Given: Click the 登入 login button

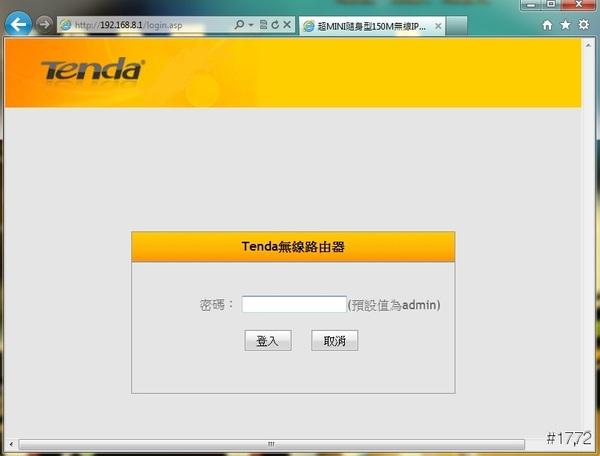Looking at the screenshot, I should tap(268, 340).
